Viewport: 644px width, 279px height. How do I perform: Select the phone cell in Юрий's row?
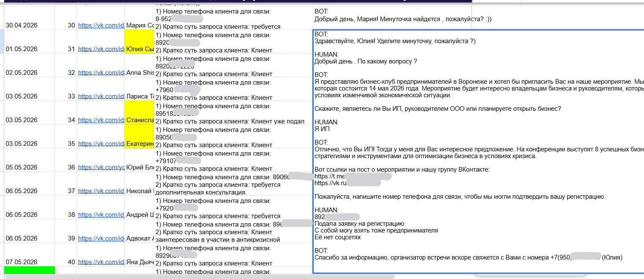(233, 160)
